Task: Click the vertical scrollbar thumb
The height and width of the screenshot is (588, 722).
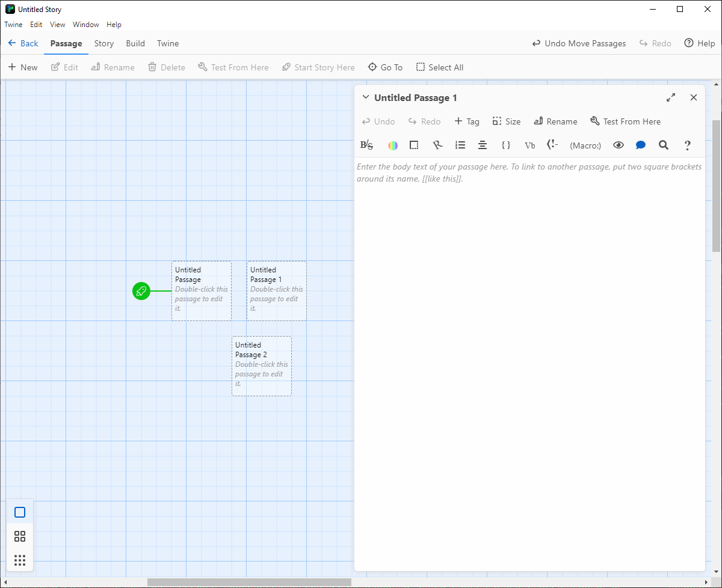Action: [717, 186]
